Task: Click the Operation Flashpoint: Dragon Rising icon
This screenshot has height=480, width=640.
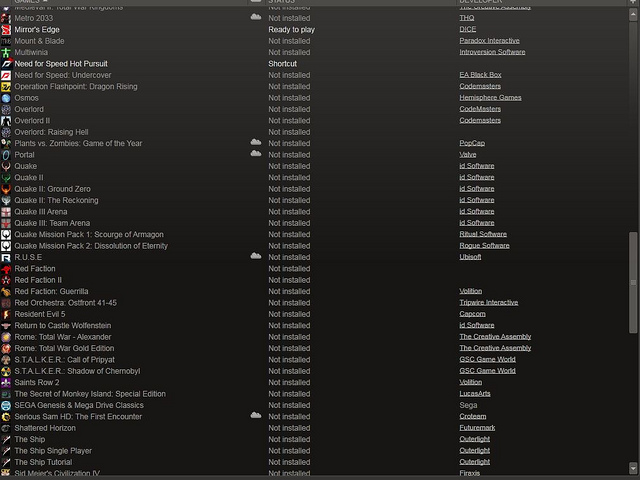Action: point(6,87)
